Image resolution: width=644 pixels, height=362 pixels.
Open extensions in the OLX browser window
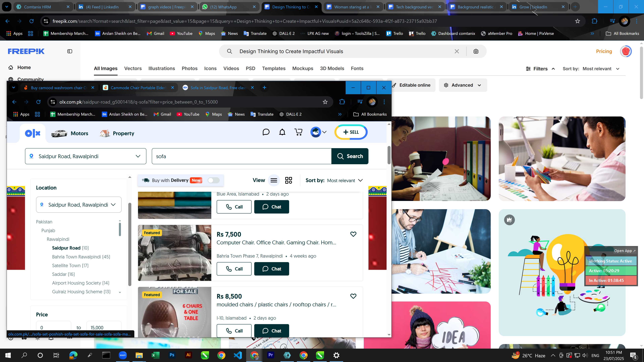342,102
